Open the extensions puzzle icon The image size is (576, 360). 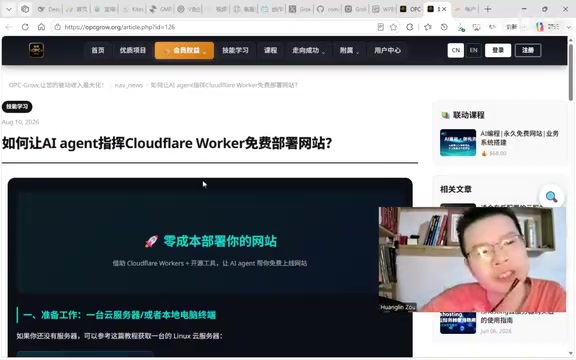point(410,27)
